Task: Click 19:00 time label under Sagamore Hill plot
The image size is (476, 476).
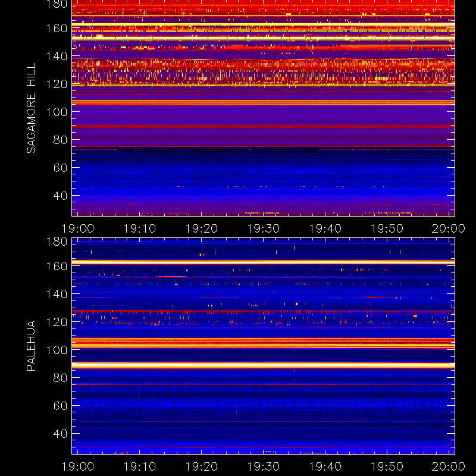Action: tap(78, 228)
